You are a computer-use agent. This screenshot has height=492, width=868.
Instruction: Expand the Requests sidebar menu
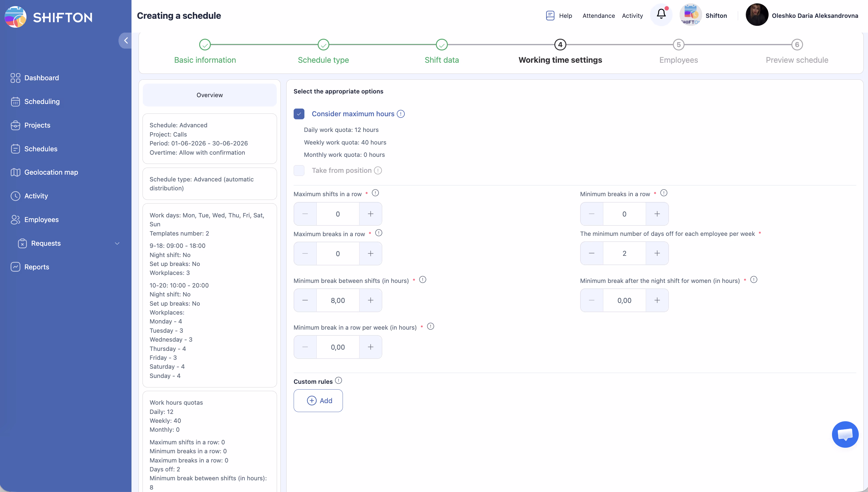[x=117, y=243]
